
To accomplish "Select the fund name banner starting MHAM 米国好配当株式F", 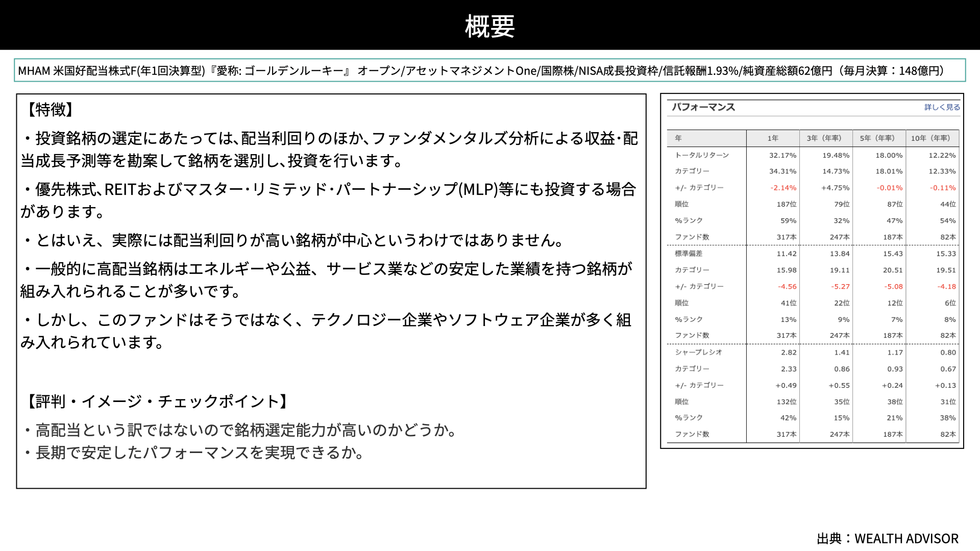I will point(489,70).
